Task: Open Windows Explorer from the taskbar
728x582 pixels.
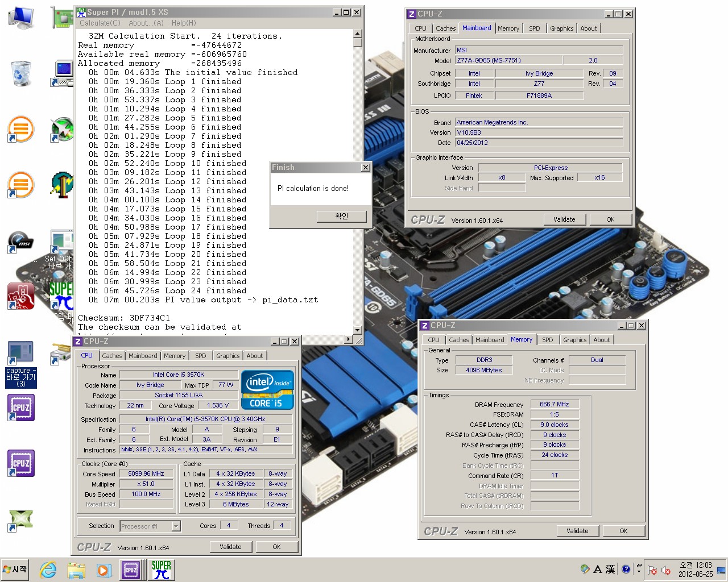Action: point(76,570)
